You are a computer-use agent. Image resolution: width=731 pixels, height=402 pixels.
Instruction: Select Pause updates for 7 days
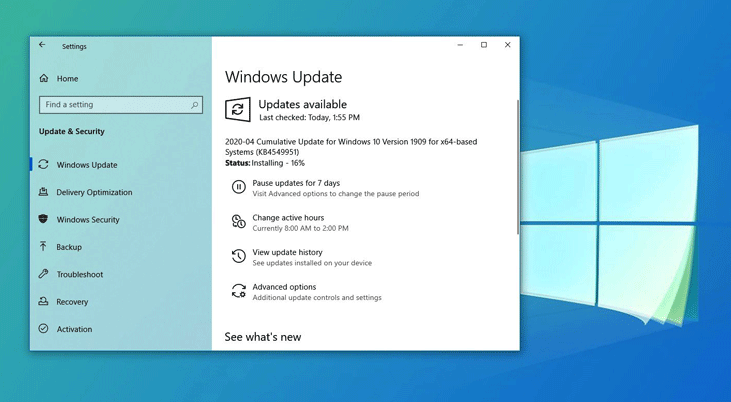pyautogui.click(x=296, y=183)
